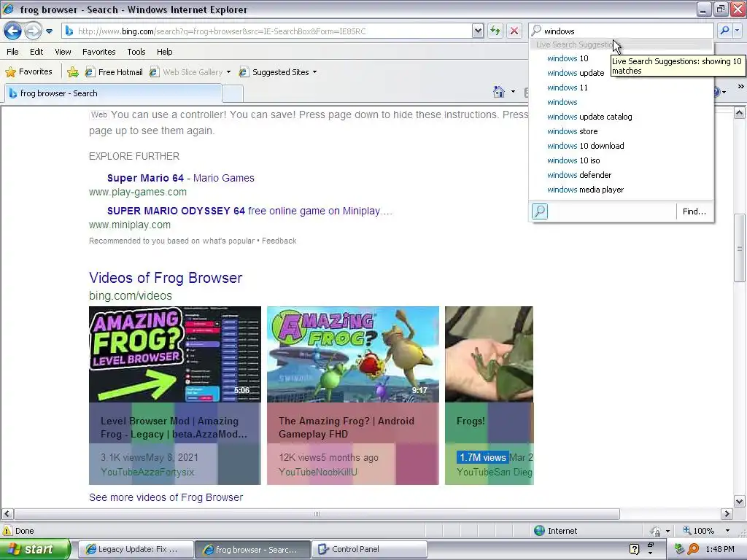The height and width of the screenshot is (560, 747).
Task: Open the Favorites star panel button
Action: (x=28, y=72)
